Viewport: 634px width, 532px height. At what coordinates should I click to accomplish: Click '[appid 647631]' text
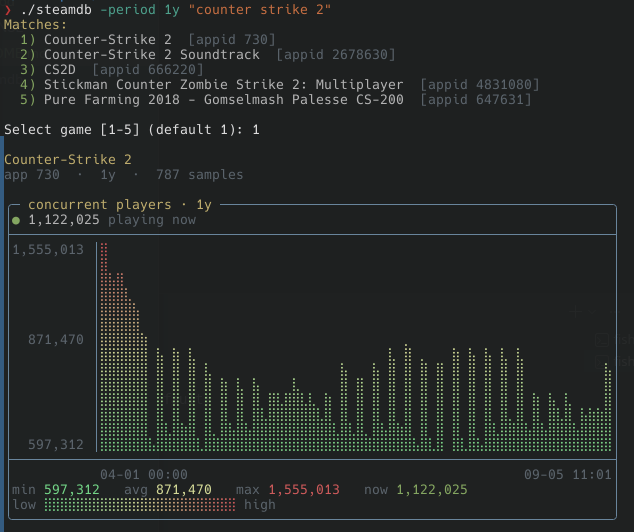(476, 99)
